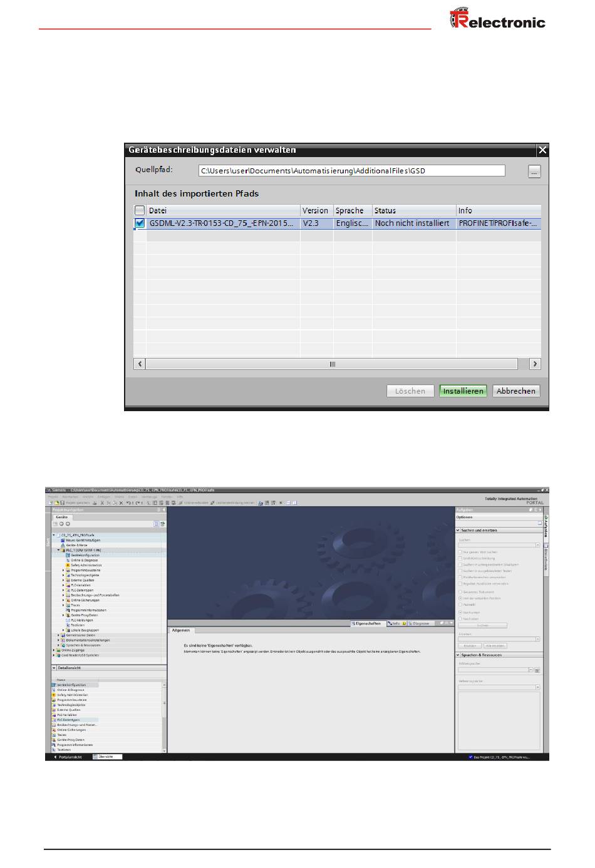
Task: Click the scrollbar left arrow in dialog
Action: point(140,364)
